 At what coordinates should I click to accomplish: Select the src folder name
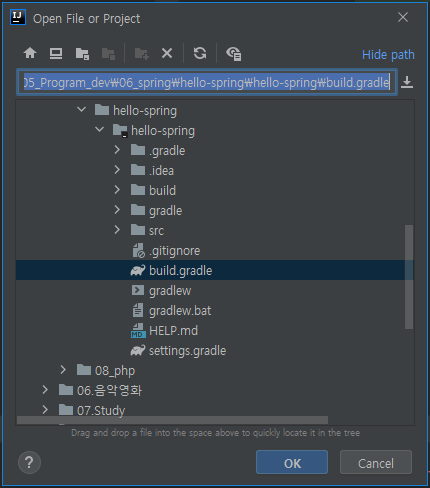coord(156,231)
